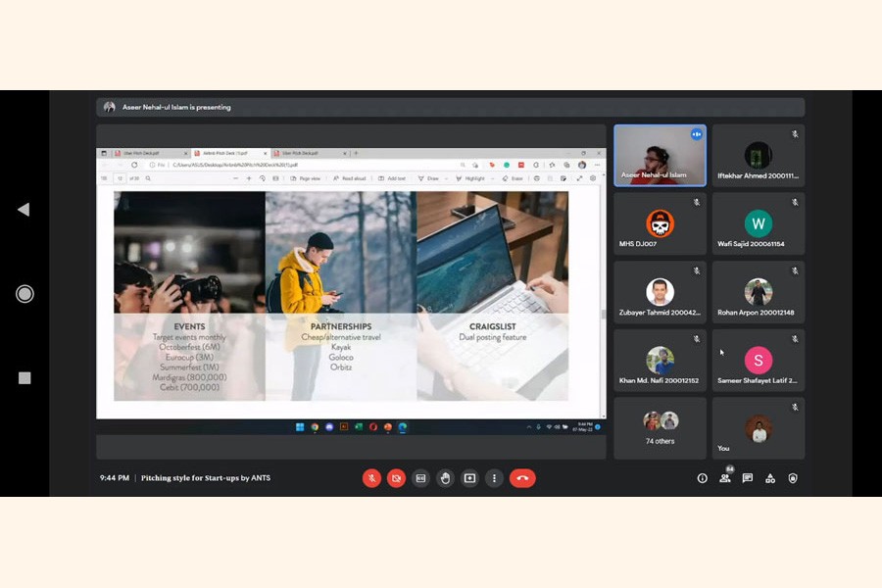Open the three-dot more options menu

click(x=494, y=478)
